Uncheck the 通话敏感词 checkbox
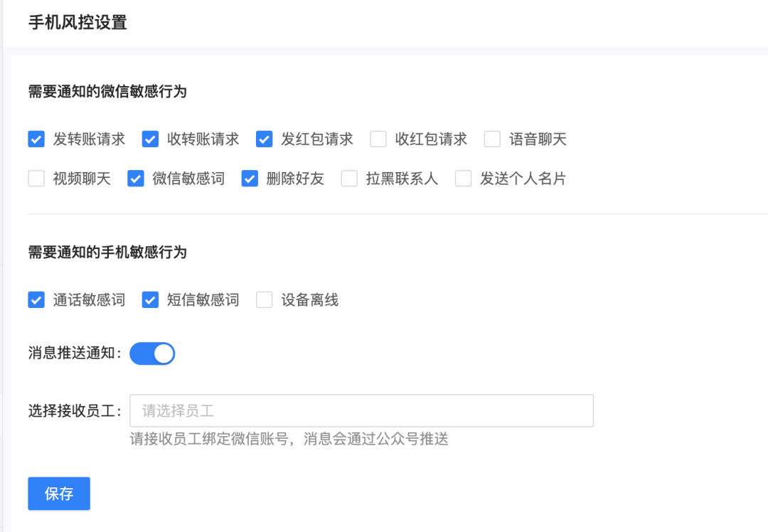Viewport: 768px width, 532px height. click(36, 300)
